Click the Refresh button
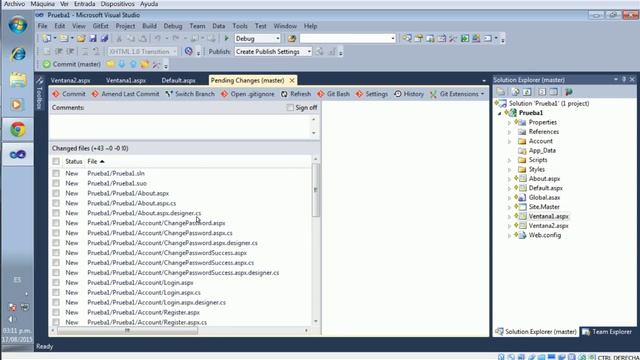Viewport: 640px width, 360px height. 296,94
